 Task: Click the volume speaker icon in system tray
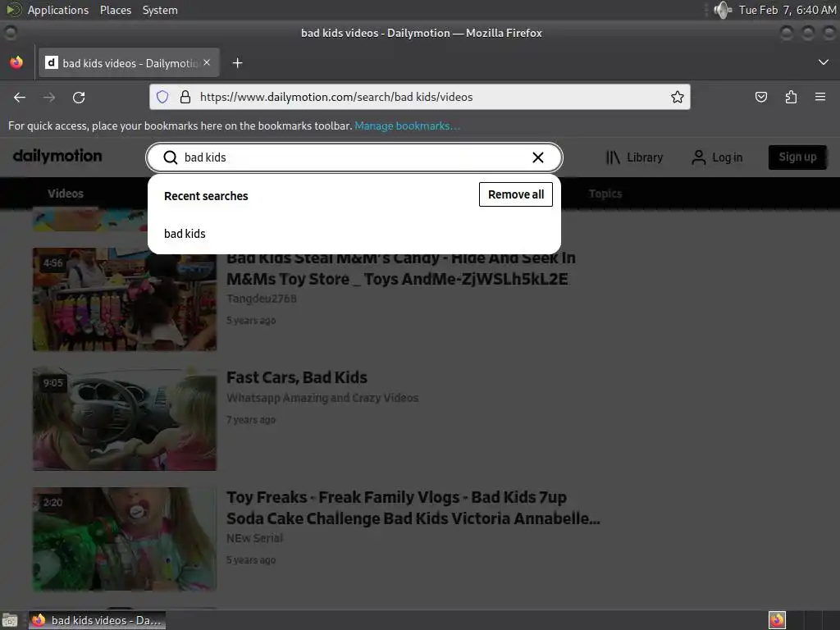[x=722, y=10]
